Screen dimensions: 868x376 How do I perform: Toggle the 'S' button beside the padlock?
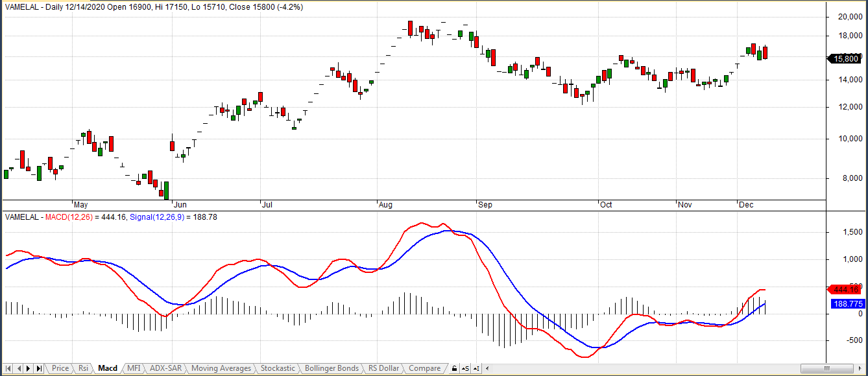point(465,368)
